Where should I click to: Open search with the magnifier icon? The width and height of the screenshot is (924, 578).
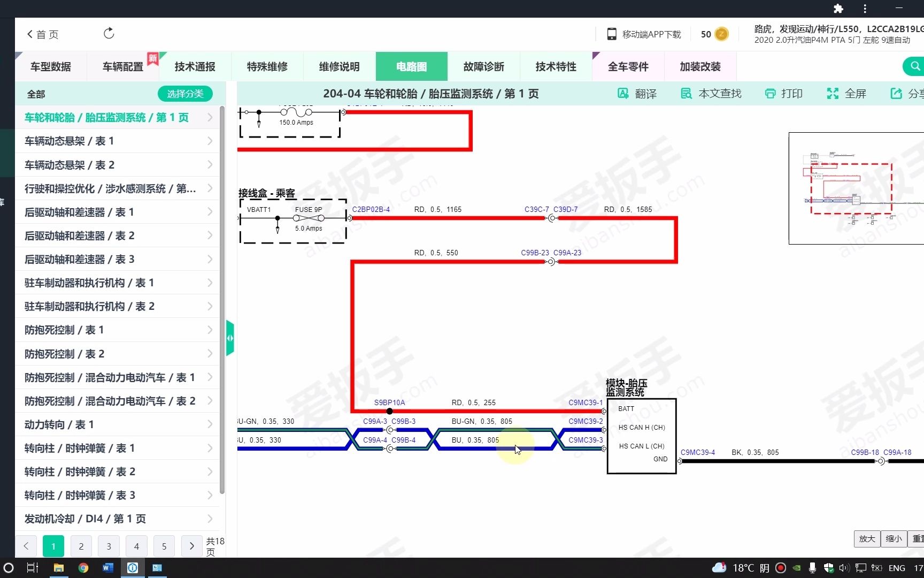(x=914, y=66)
